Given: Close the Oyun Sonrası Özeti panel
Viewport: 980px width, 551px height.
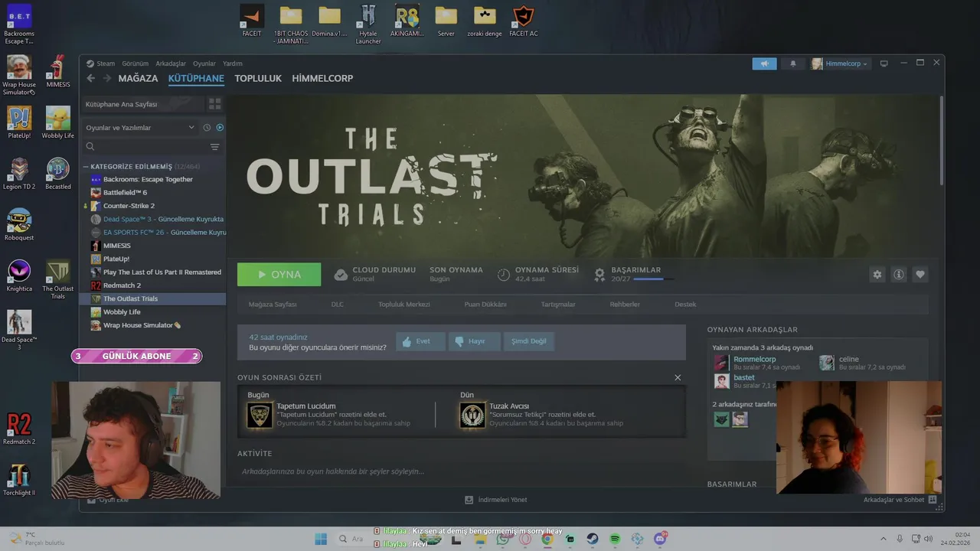Looking at the screenshot, I should [678, 377].
